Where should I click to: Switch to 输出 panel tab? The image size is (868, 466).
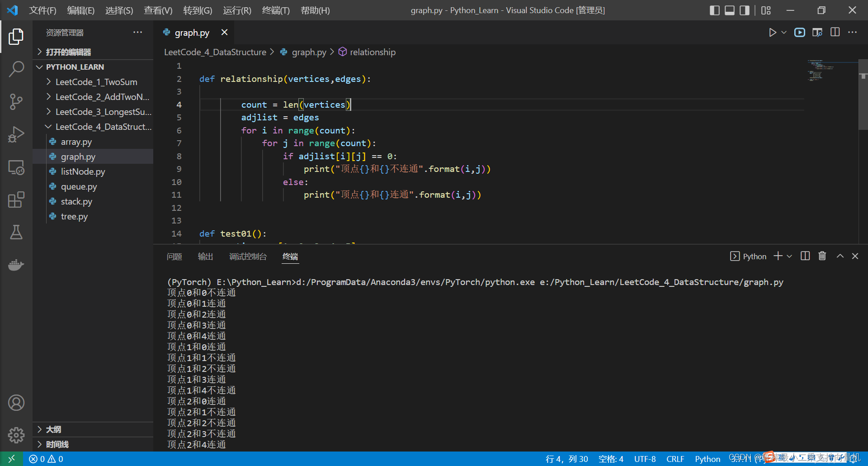(205, 257)
